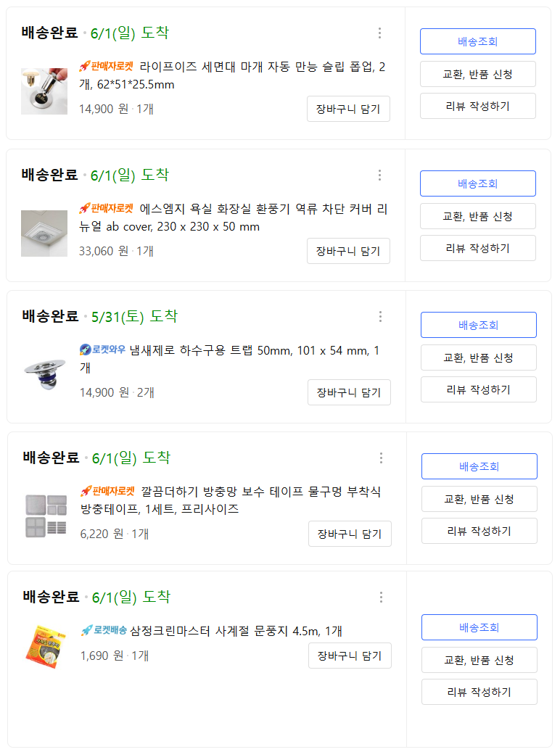This screenshot has height=752, width=560.
Task: Open the three-dot options for the 하수구 트랩 order
Action: click(380, 317)
